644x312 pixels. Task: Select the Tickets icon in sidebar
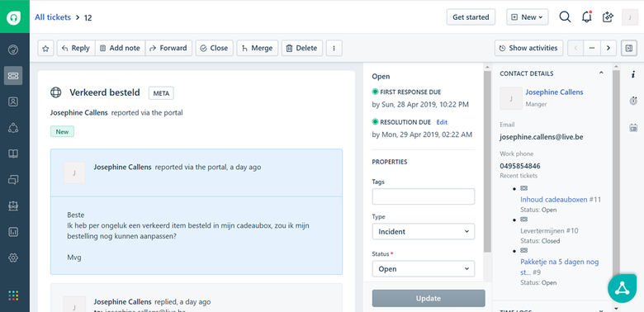pyautogui.click(x=13, y=76)
